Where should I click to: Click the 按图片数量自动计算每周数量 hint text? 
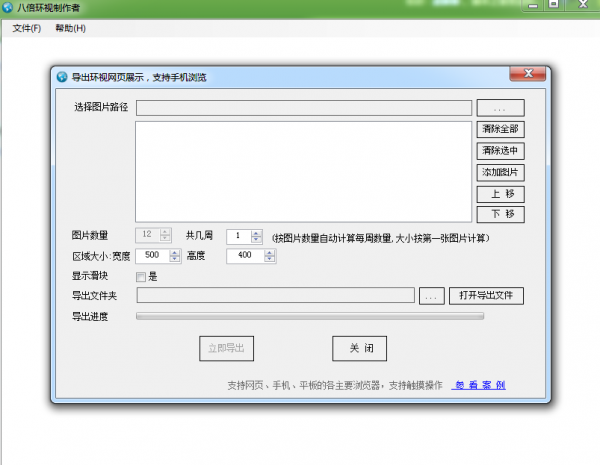tap(381, 238)
